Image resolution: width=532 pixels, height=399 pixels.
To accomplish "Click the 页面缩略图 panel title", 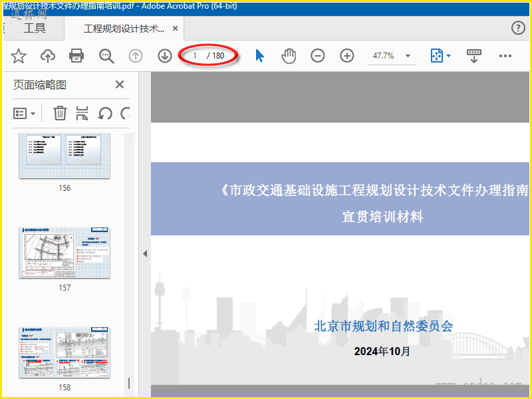I will 40,85.
